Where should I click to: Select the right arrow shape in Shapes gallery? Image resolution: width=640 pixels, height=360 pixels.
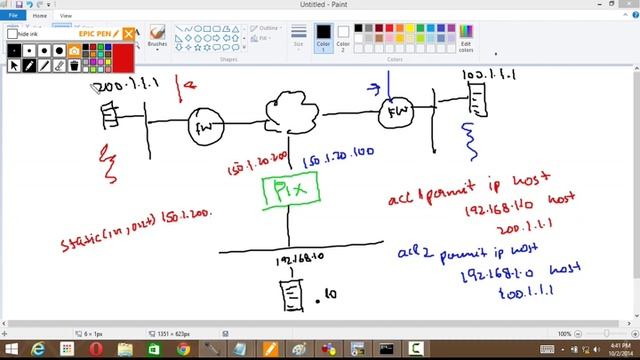click(216, 38)
